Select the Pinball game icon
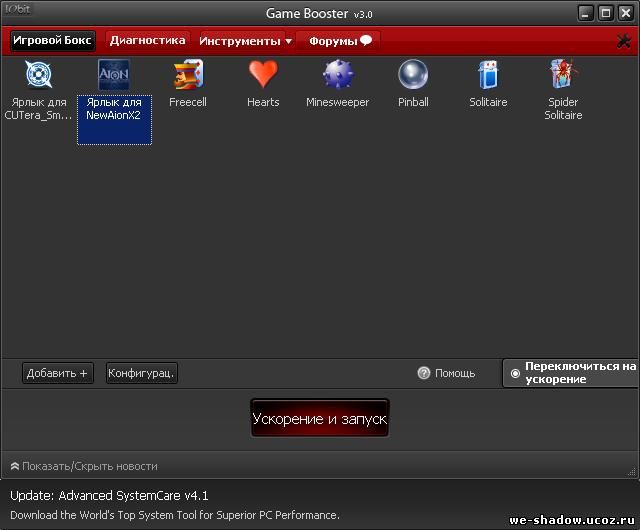640x530 pixels. 413,74
